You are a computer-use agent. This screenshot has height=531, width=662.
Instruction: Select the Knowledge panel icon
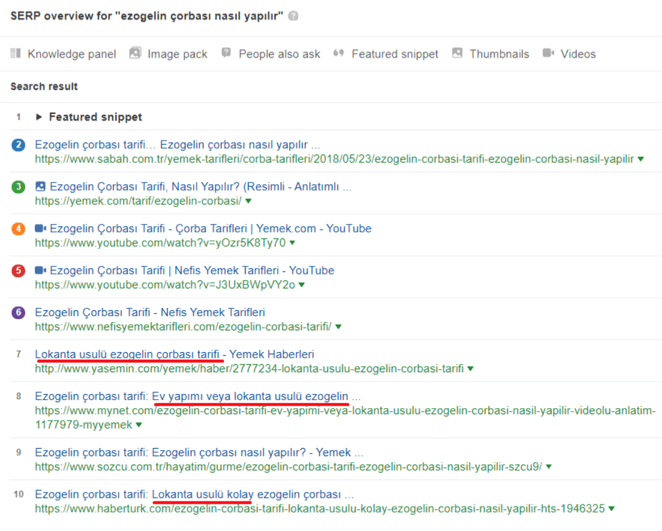pyautogui.click(x=16, y=53)
